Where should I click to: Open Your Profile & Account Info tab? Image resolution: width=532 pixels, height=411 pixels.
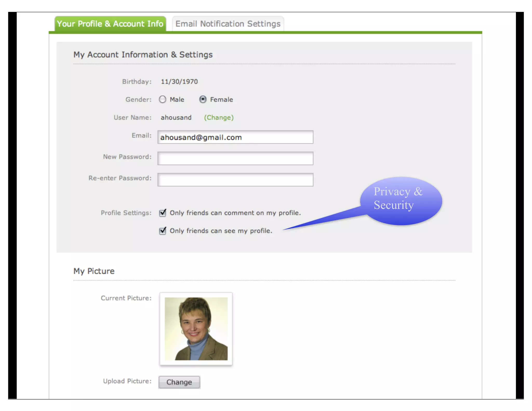110,24
